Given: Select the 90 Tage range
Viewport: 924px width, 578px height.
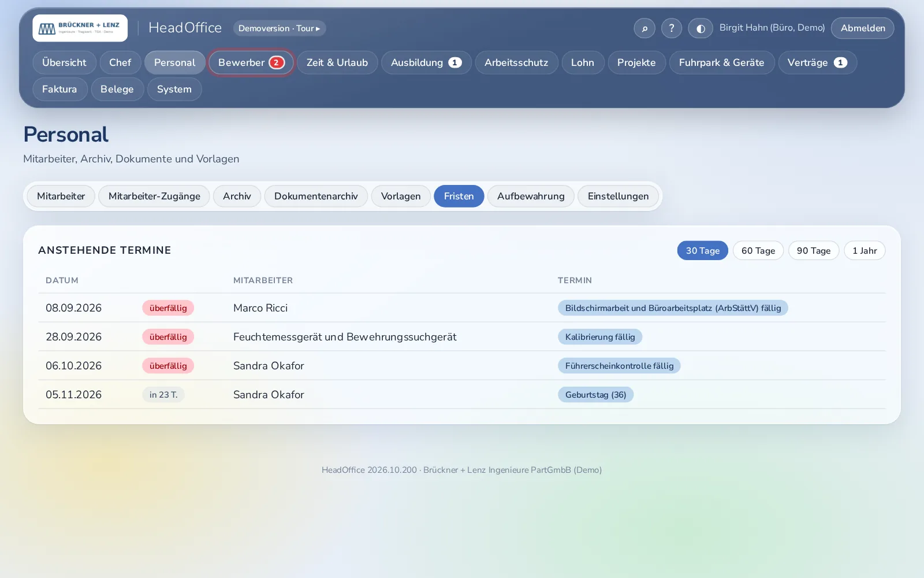Looking at the screenshot, I should [x=814, y=250].
